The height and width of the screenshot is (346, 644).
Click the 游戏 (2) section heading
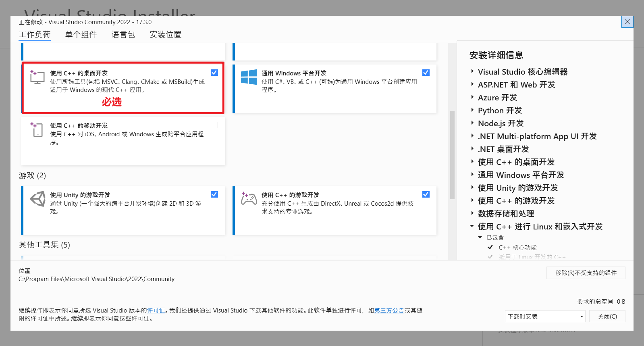tap(32, 175)
